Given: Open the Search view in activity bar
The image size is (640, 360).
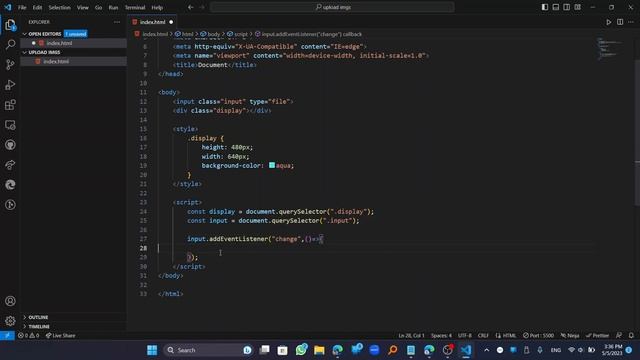Looking at the screenshot, I should tap(10, 44).
